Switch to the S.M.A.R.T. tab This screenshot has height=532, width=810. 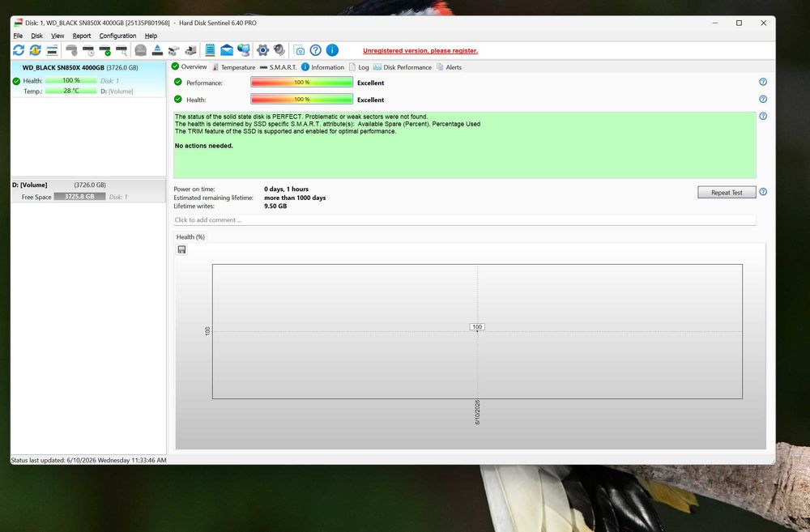tap(278, 67)
